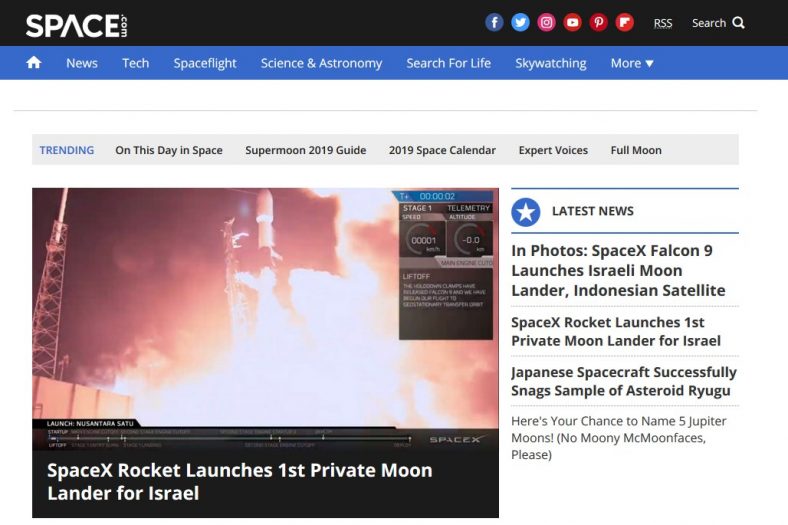Click the LATEST NEWS heading
788x525 pixels.
pyautogui.click(x=593, y=211)
